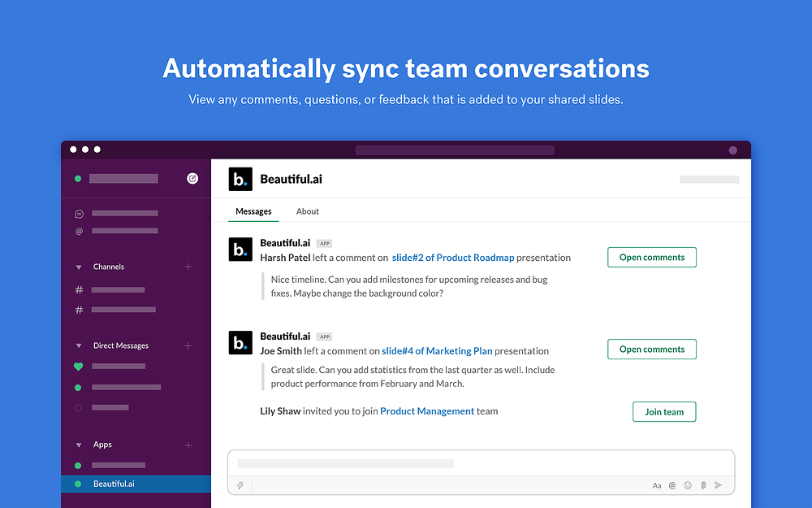The height and width of the screenshot is (508, 812).
Task: Click the Beautiful.ai header title
Action: click(x=291, y=180)
